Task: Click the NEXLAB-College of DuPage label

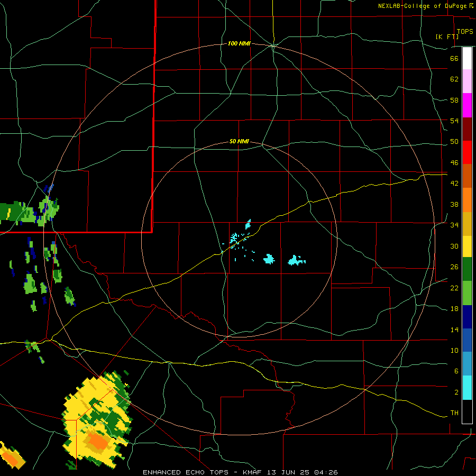Action: (x=422, y=6)
